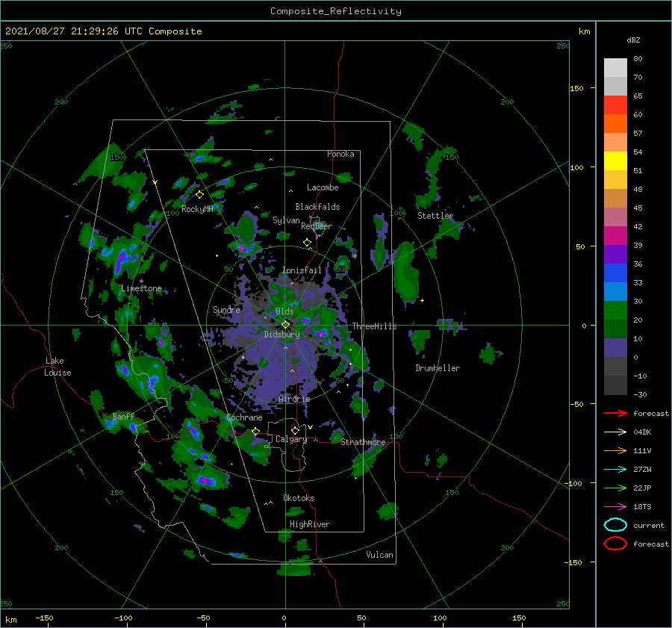Pick the bright green swatch in dBZ legend
The width and height of the screenshot is (672, 628).
(x=615, y=311)
